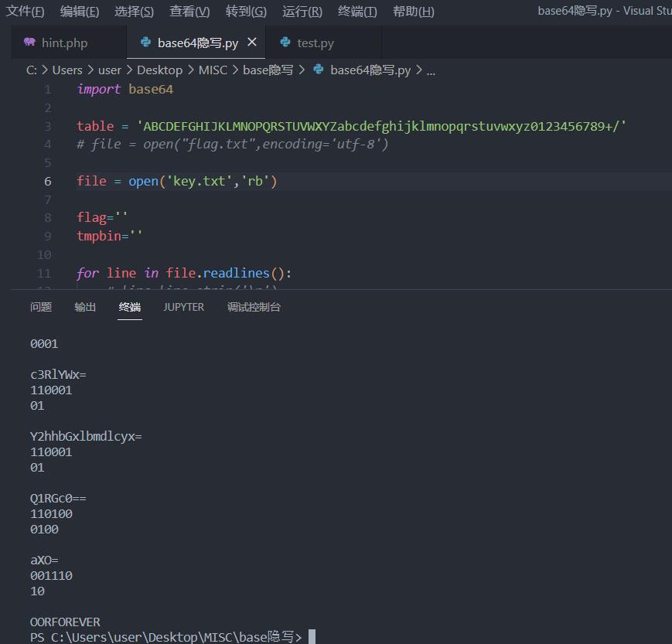Expand the trailing ... breadcrumb symbol
Viewport: 672px width, 644px height.
[431, 70]
